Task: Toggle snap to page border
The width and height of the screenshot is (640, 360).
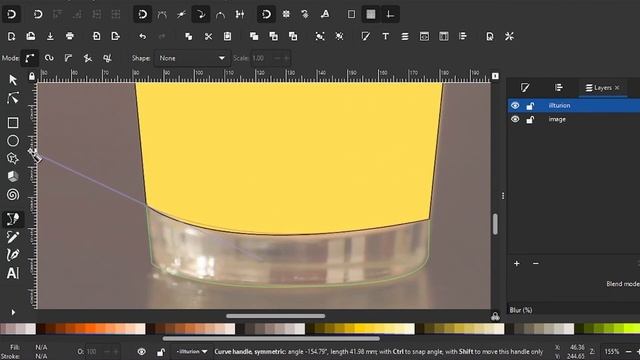Action: [351, 14]
